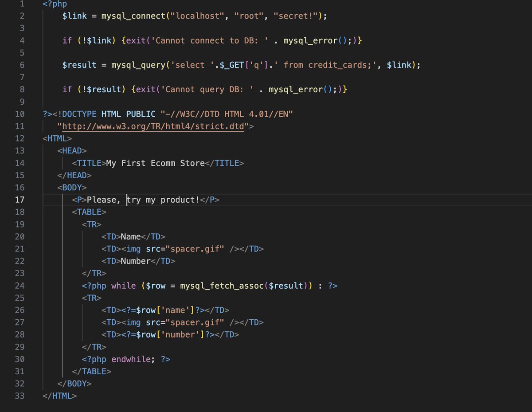Click the "DOCTYPE" keyword on line 10
532x412 pixels.
point(79,114)
